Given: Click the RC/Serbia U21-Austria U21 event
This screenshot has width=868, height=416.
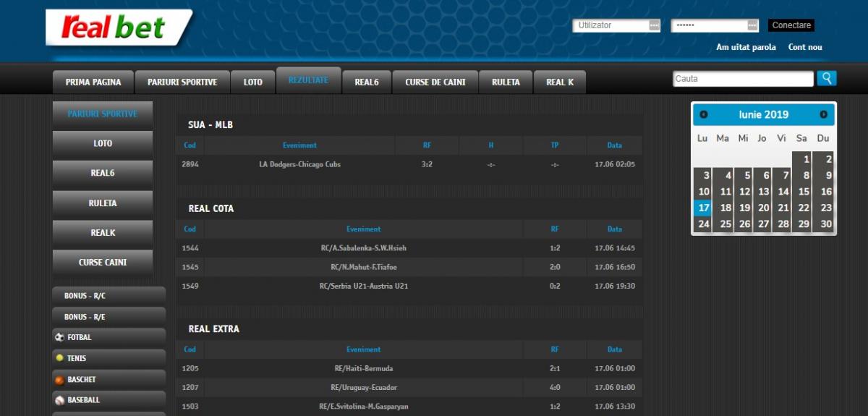Looking at the screenshot, I should (363, 286).
